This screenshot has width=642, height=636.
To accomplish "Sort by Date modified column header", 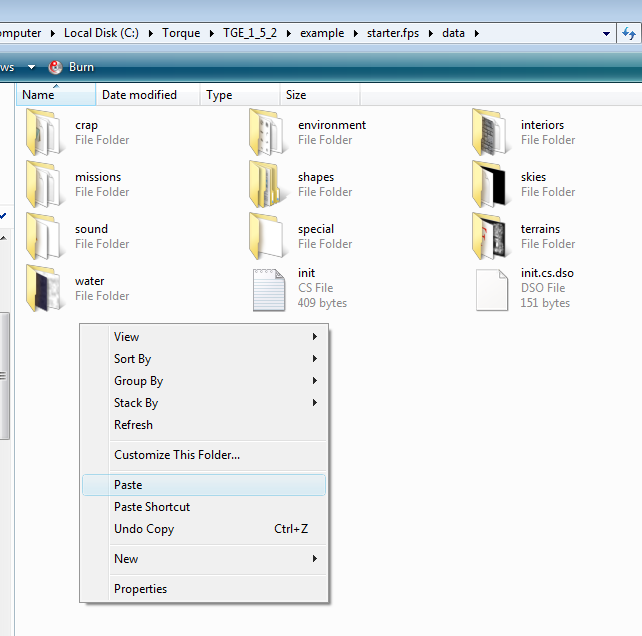I will click(x=148, y=95).
